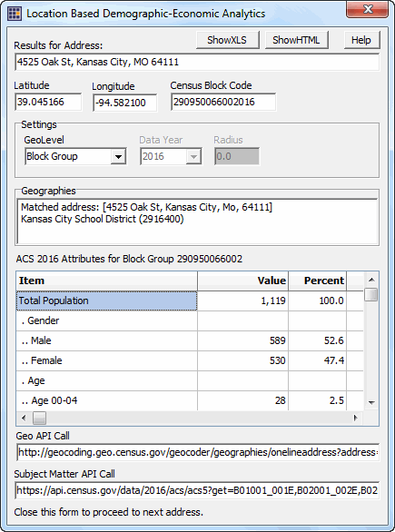Select the Female row in table

click(x=190, y=360)
